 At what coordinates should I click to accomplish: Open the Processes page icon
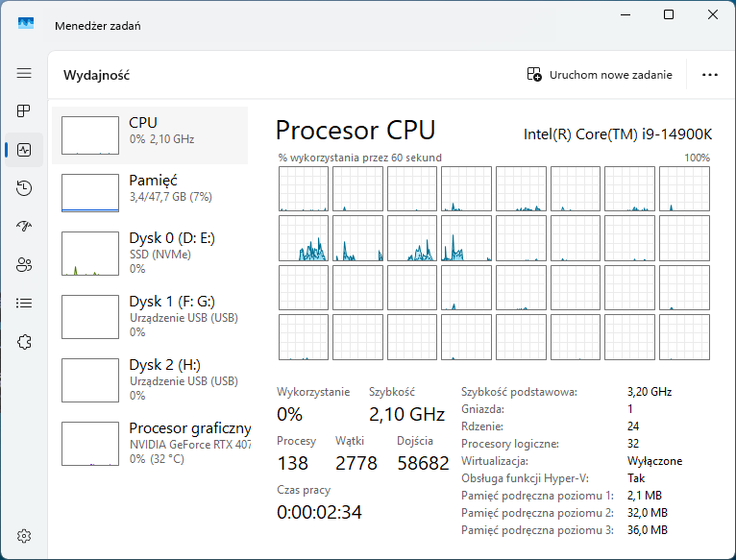[x=24, y=111]
